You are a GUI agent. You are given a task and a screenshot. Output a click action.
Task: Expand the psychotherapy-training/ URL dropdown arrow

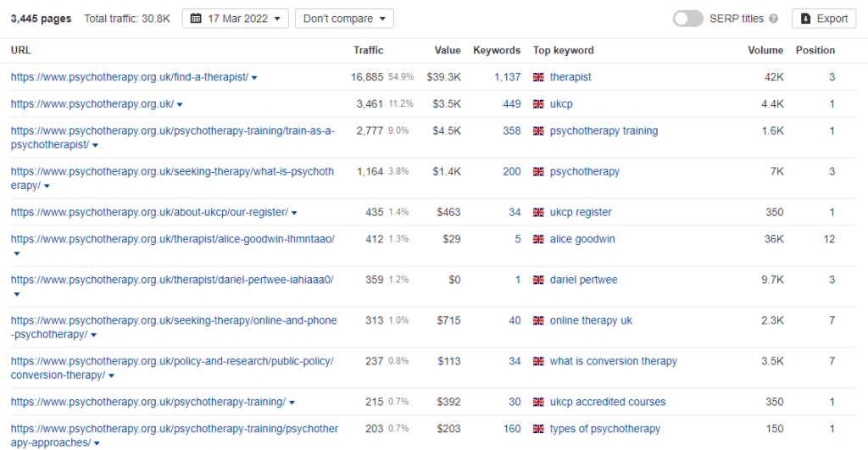(x=292, y=403)
